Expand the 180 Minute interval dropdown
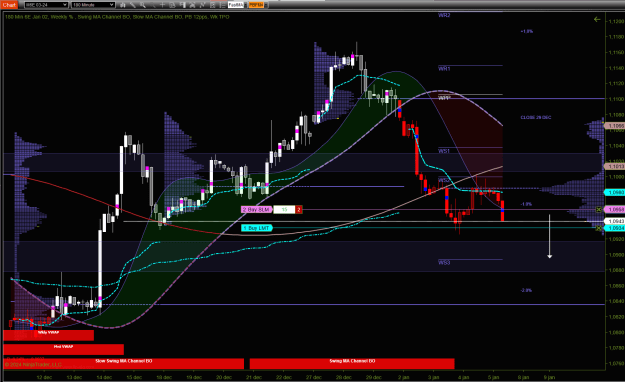 pos(112,5)
